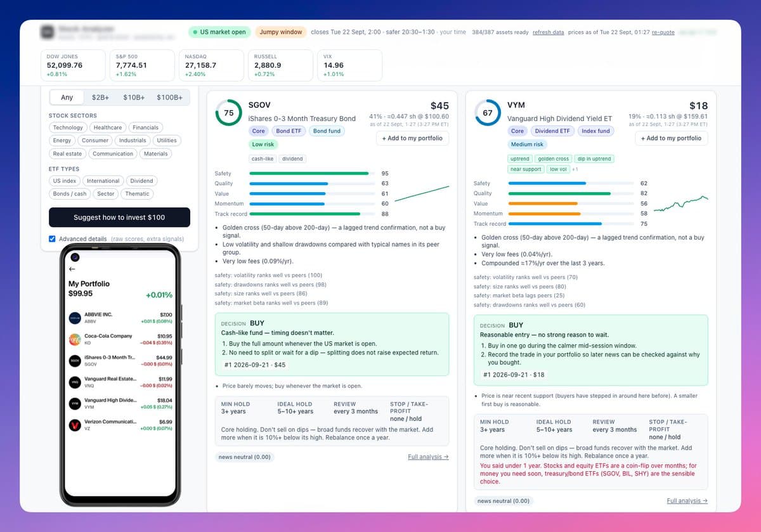Click the SGOV Bond ETF tag
The image size is (761, 532).
click(290, 131)
